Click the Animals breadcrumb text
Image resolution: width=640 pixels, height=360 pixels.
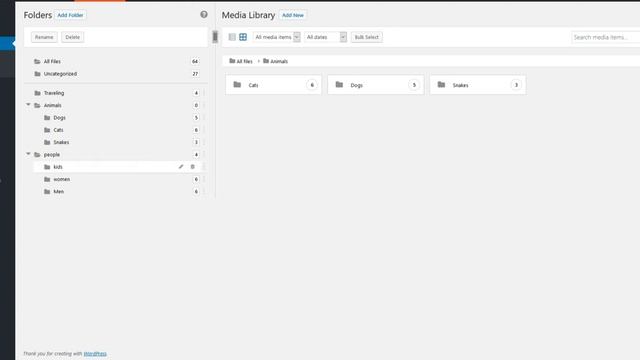tap(279, 61)
